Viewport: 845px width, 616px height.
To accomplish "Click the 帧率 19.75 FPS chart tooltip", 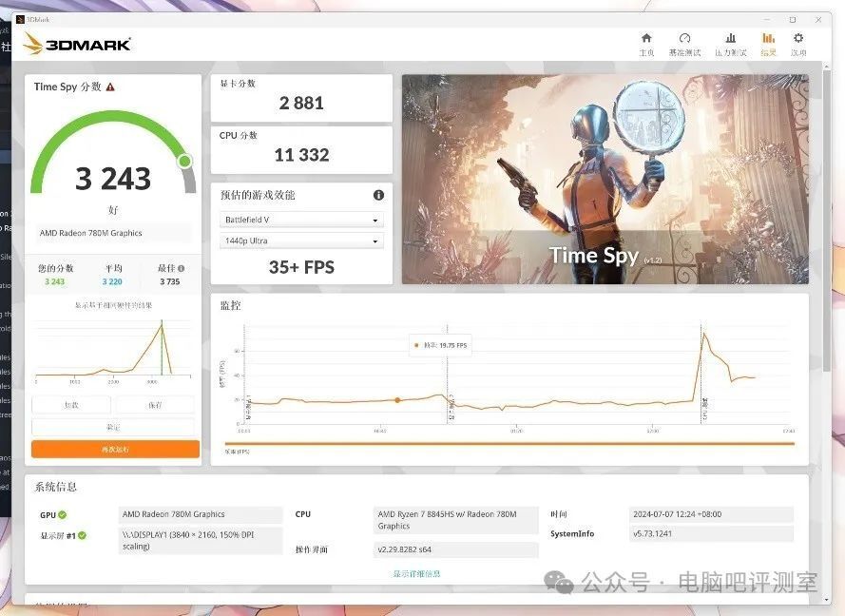I will (x=440, y=345).
